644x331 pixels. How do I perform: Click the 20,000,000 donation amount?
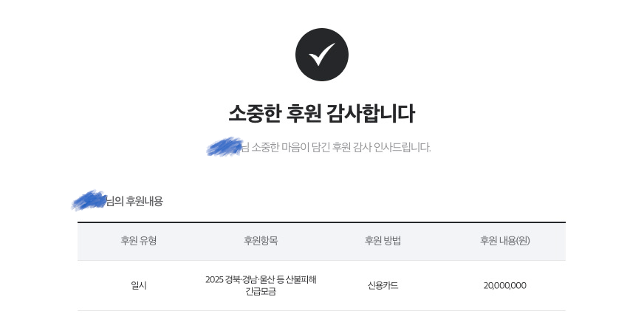[504, 285]
